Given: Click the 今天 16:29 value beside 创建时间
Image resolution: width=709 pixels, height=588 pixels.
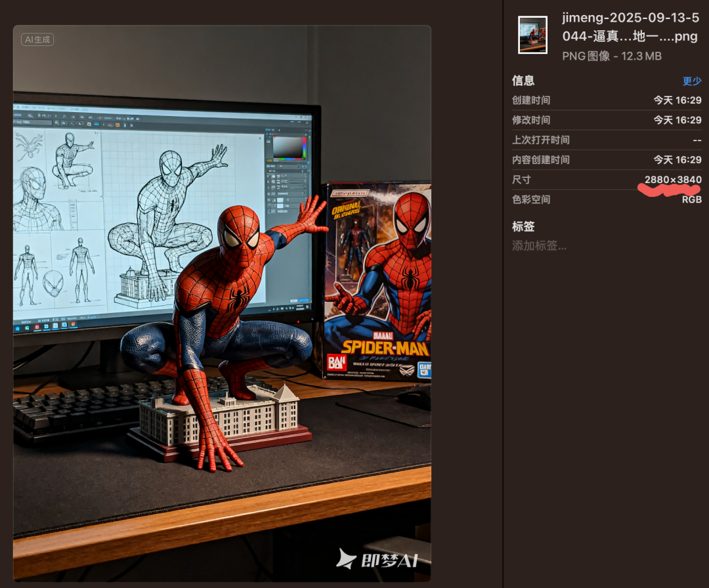Looking at the screenshot, I should click(677, 100).
